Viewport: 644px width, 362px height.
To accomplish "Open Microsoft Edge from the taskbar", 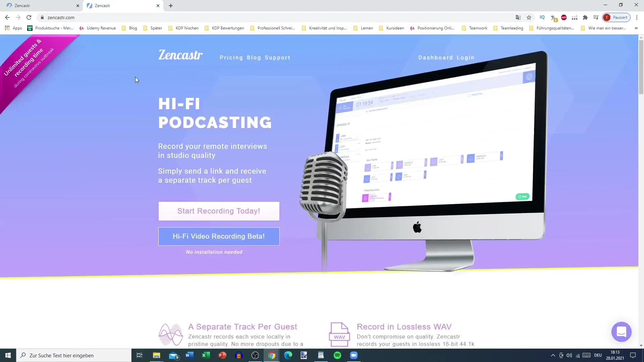I will coord(288,355).
